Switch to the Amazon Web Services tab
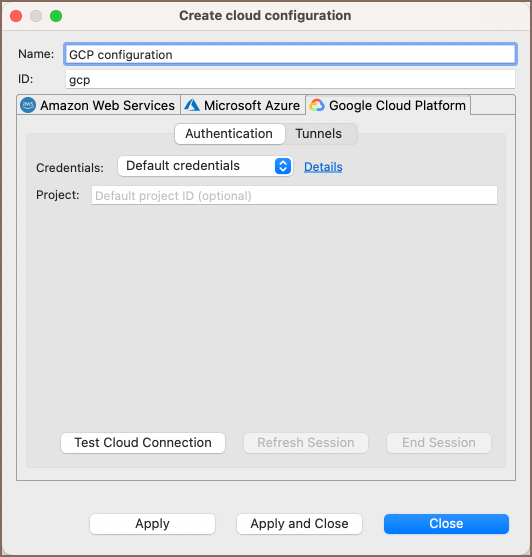The height and width of the screenshot is (557, 532). click(99, 105)
